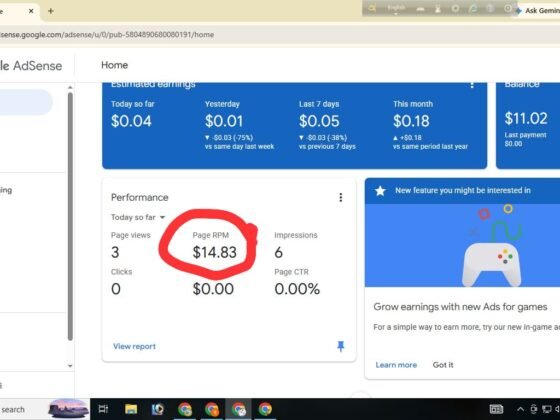This screenshot has height=420, width=560.
Task: Click "Grow earnings with new Ads for games" heading
Action: click(x=460, y=307)
